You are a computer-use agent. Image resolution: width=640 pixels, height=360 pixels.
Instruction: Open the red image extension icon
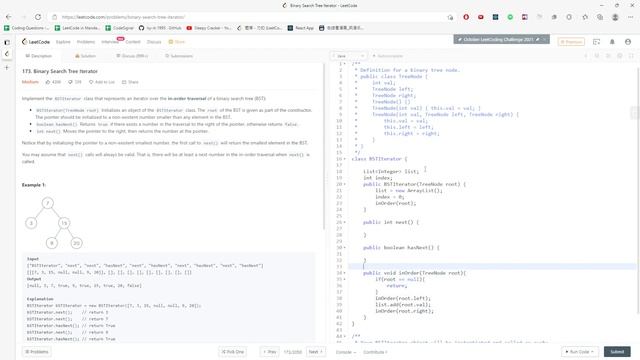pyautogui.click(x=525, y=17)
